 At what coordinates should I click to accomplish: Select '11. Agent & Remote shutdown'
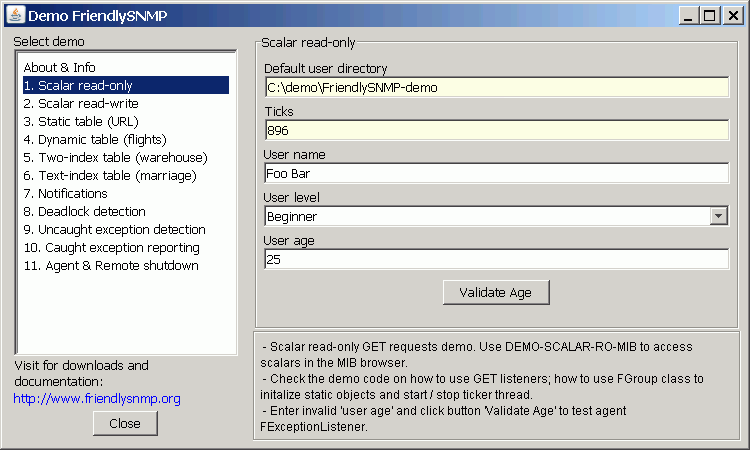(x=126, y=265)
